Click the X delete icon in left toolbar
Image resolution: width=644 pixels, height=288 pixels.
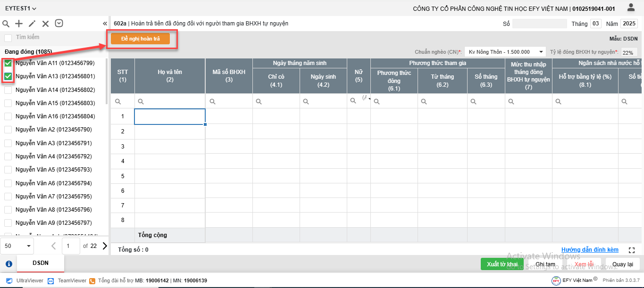[x=45, y=24]
